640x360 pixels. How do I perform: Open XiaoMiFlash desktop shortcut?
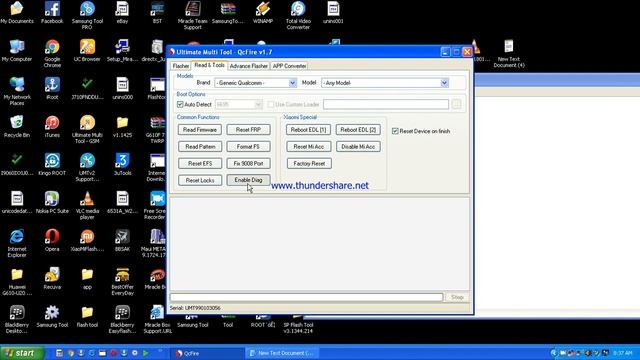pyautogui.click(x=87, y=240)
